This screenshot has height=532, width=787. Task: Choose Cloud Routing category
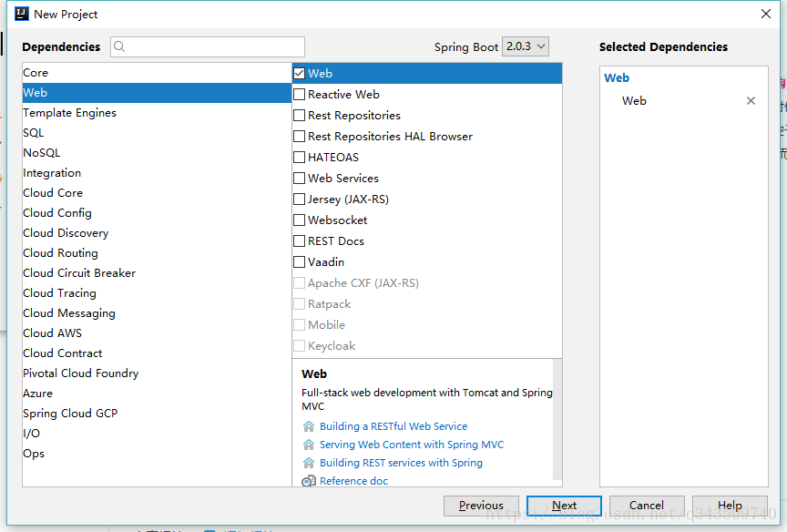pyautogui.click(x=157, y=253)
